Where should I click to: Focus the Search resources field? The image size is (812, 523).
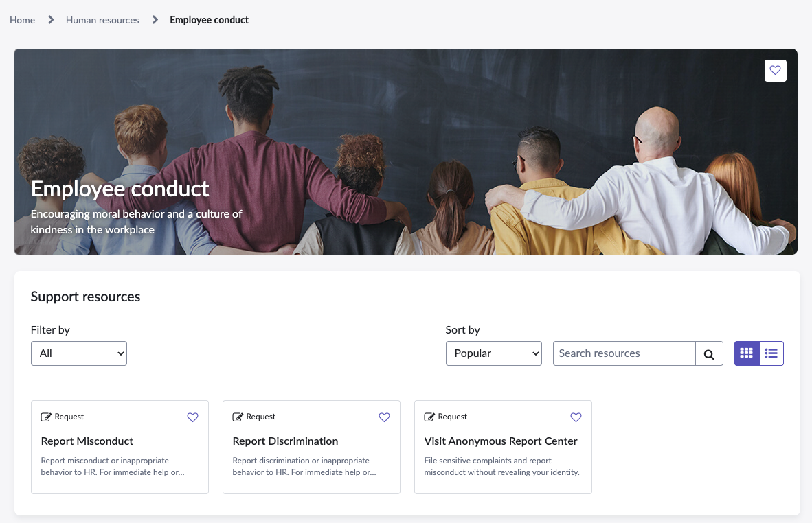[x=624, y=353]
